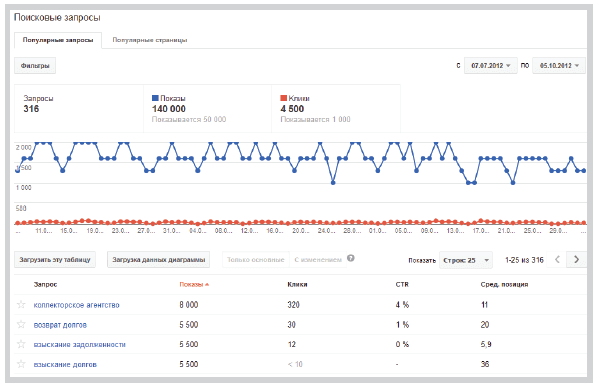Screen dimensions: 596x386
Task: Toggle С изменением view
Action: point(318,260)
